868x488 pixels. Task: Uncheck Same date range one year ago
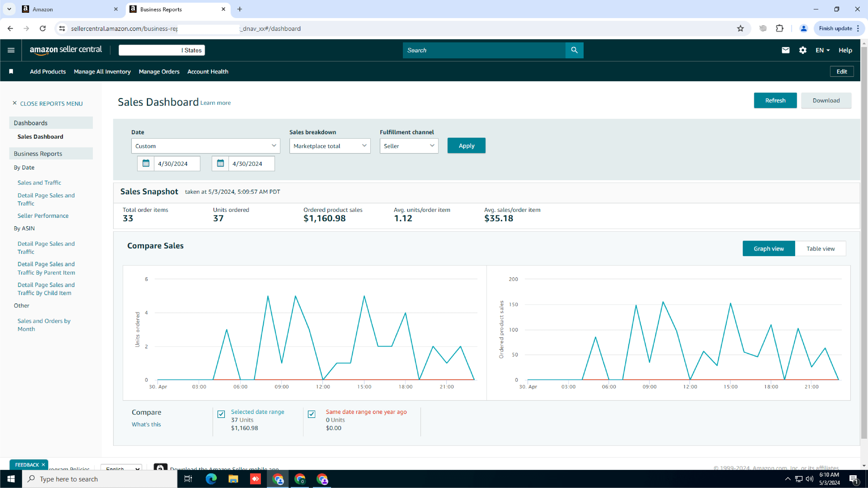(312, 414)
